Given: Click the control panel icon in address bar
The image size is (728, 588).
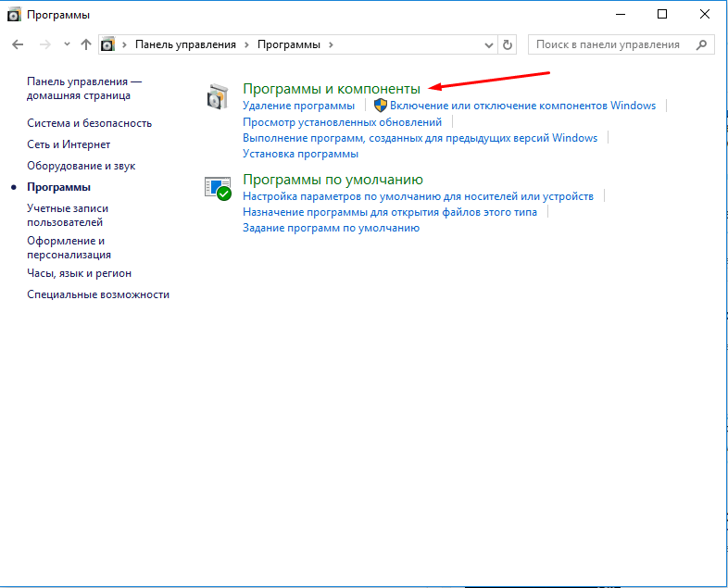Looking at the screenshot, I should [x=107, y=44].
